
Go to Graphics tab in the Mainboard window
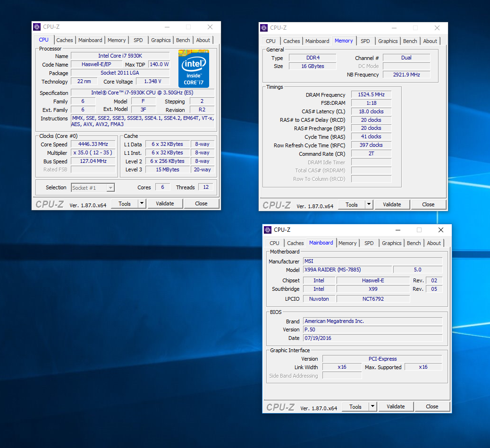(x=391, y=243)
